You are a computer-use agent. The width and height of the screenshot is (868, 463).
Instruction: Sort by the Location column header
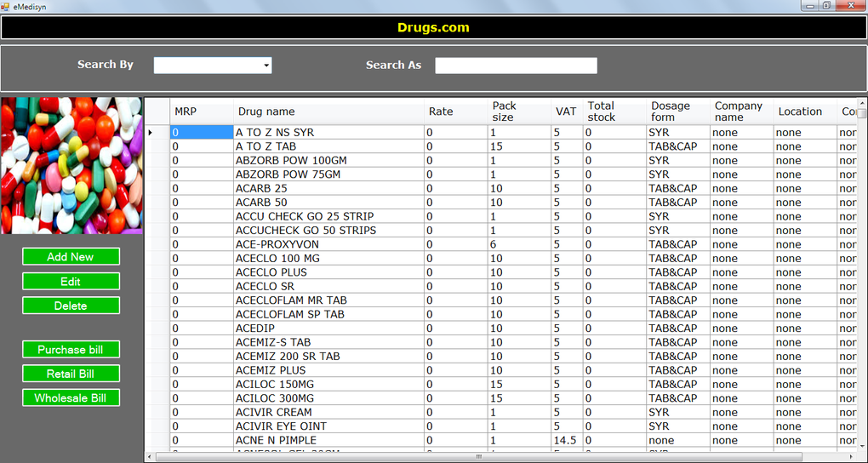(805, 111)
